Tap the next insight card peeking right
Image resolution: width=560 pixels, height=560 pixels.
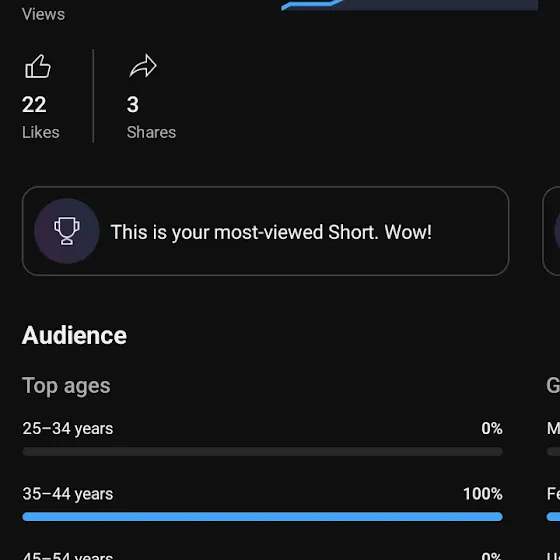(551, 231)
